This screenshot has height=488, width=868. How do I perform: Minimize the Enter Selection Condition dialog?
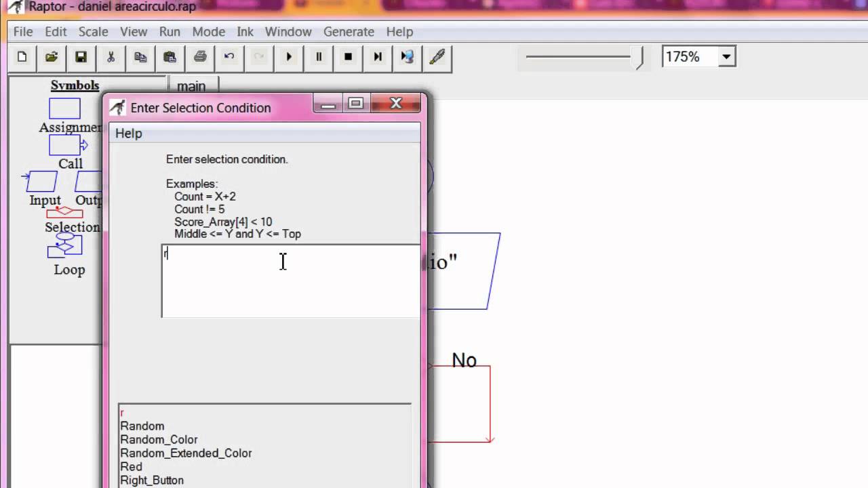(x=328, y=104)
